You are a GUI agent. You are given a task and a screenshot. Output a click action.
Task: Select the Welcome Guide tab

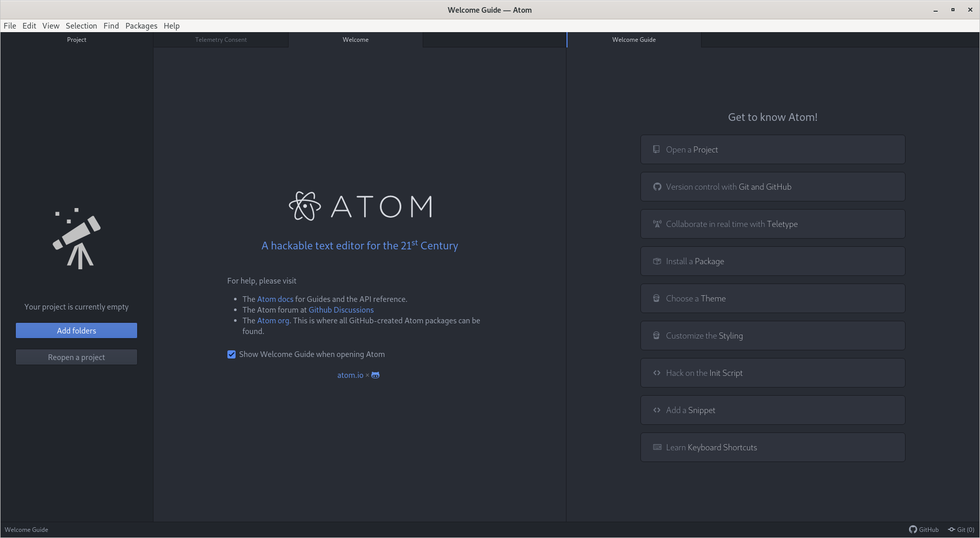click(x=634, y=40)
